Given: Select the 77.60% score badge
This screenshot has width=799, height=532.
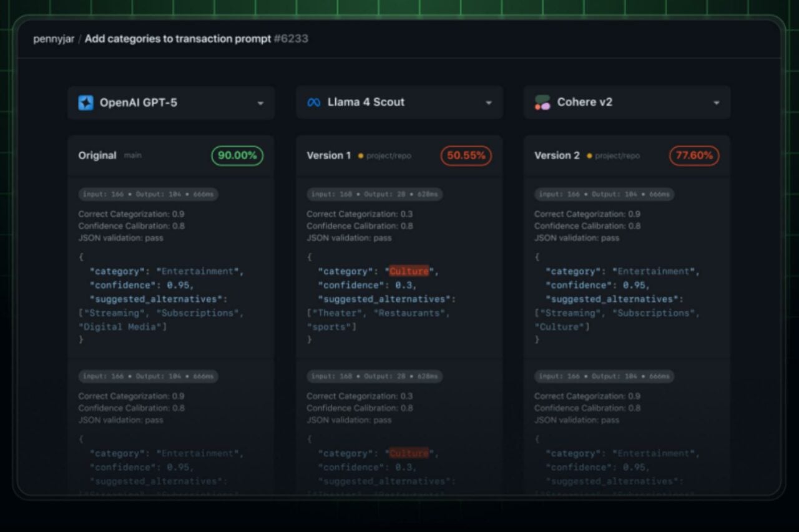Looking at the screenshot, I should tap(694, 156).
